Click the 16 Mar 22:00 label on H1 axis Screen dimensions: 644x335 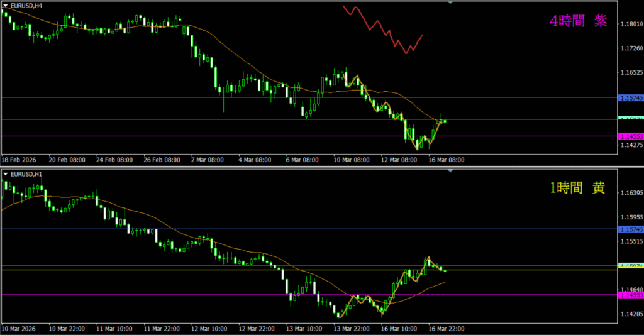(447, 329)
